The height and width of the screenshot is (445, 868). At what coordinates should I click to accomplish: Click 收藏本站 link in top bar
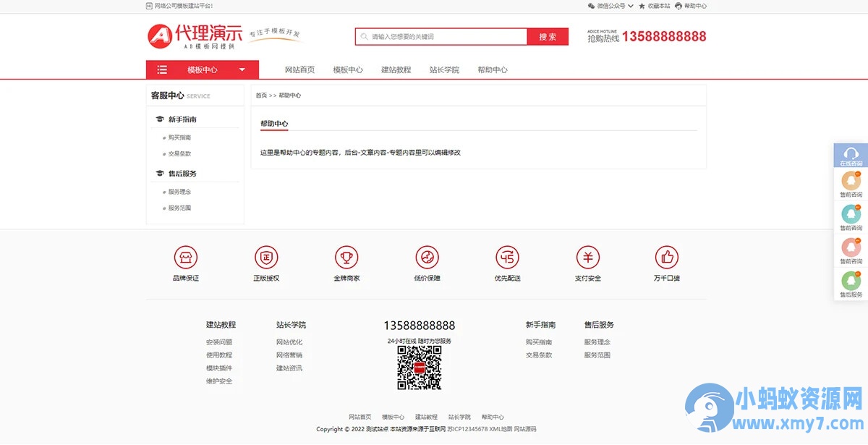[x=659, y=6]
